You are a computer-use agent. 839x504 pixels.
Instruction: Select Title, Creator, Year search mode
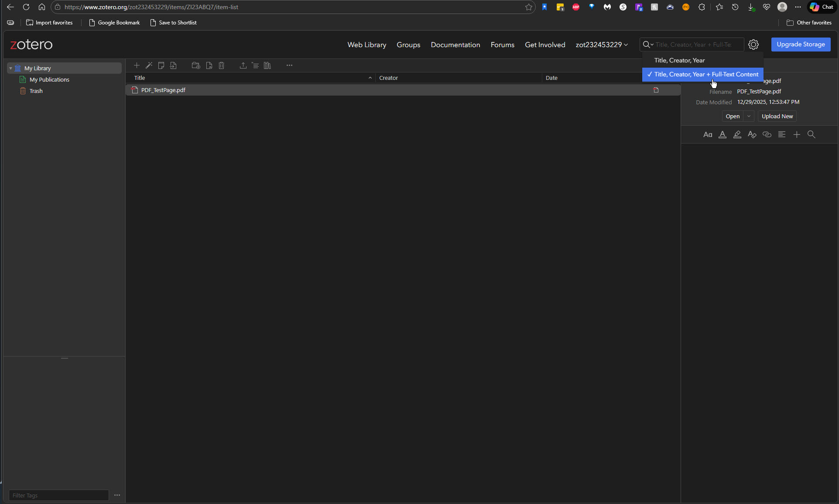[679, 60]
